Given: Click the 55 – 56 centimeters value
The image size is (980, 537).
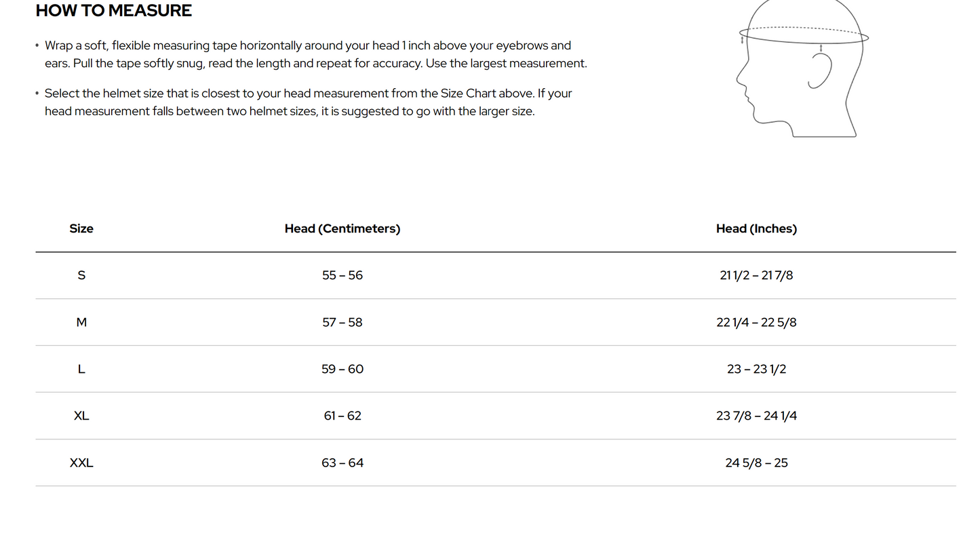Looking at the screenshot, I should click(x=342, y=275).
